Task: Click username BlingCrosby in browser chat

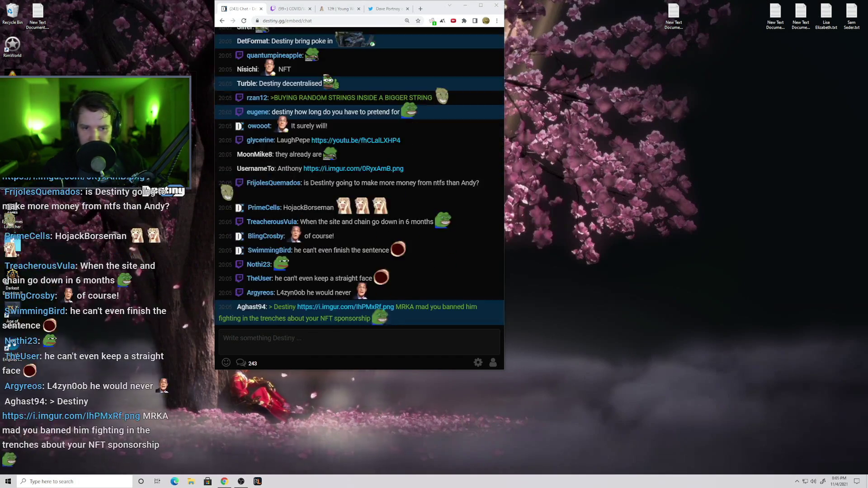Action: point(266,236)
